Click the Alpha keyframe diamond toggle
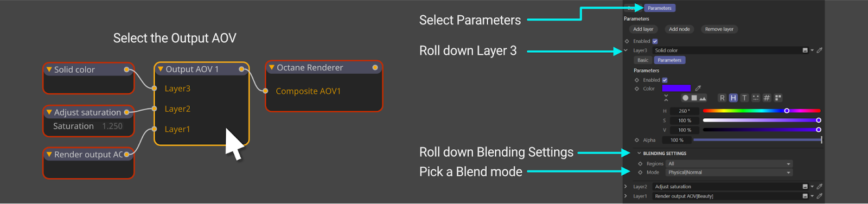Screen dimensions: 868x204 coord(637,140)
